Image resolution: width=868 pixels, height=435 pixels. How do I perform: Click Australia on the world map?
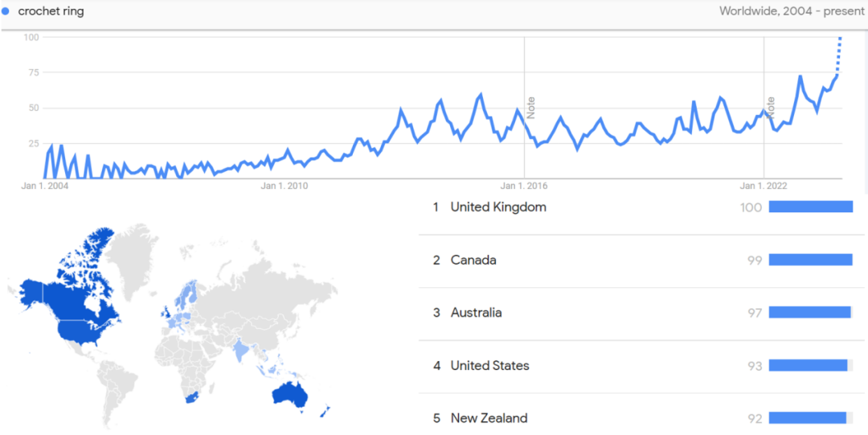click(x=289, y=395)
